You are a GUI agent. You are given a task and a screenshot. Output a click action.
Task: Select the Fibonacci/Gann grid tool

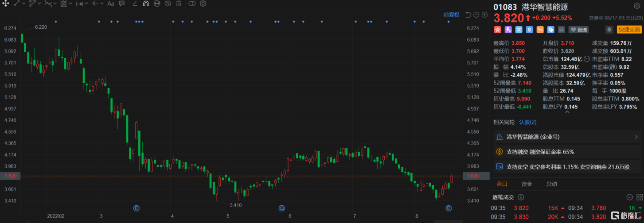pos(63,4)
